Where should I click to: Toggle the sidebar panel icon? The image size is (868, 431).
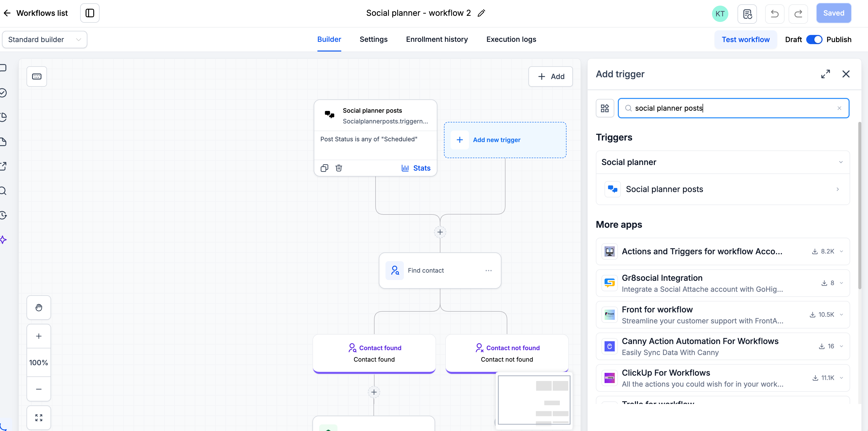pos(90,13)
